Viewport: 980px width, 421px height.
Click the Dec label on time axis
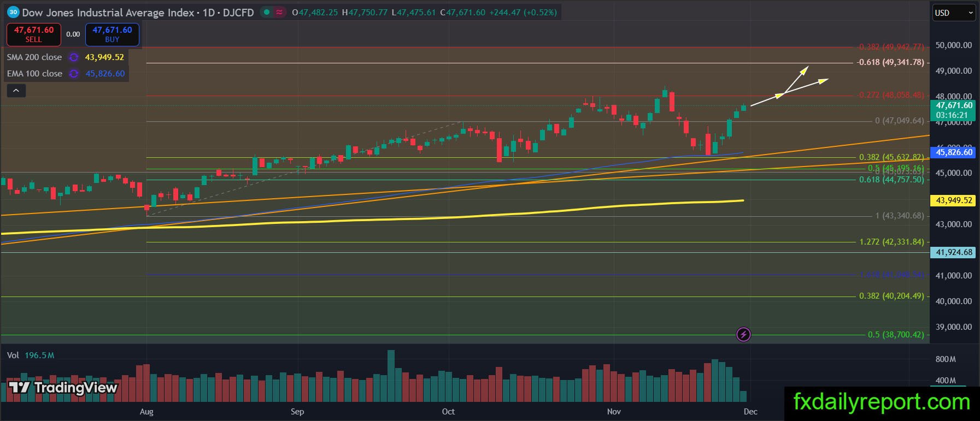tap(750, 412)
